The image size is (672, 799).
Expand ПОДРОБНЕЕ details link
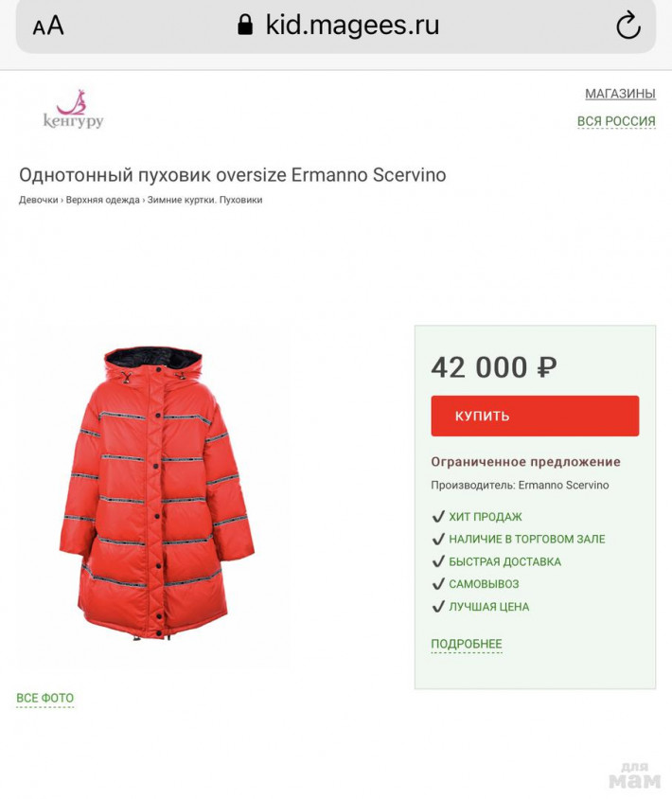point(467,644)
